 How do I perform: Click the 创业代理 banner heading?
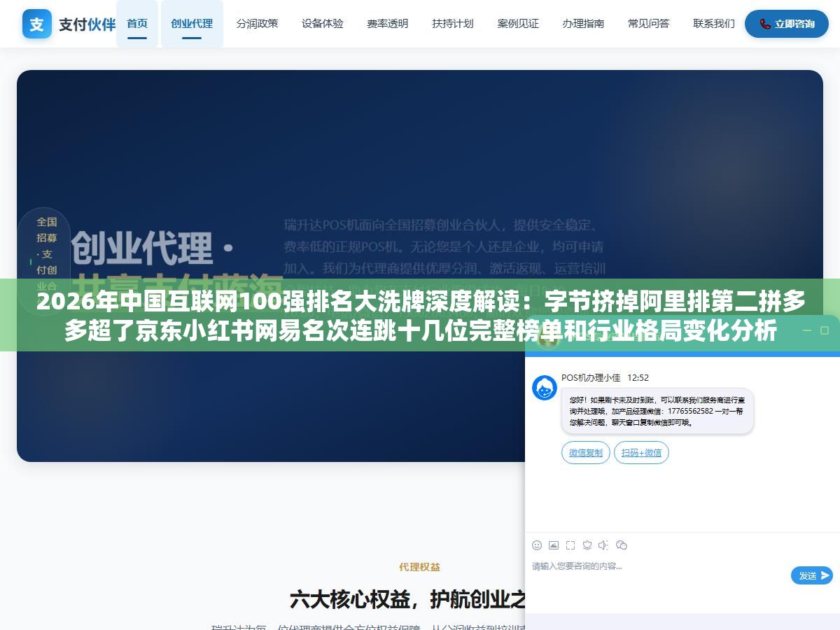pos(153,248)
